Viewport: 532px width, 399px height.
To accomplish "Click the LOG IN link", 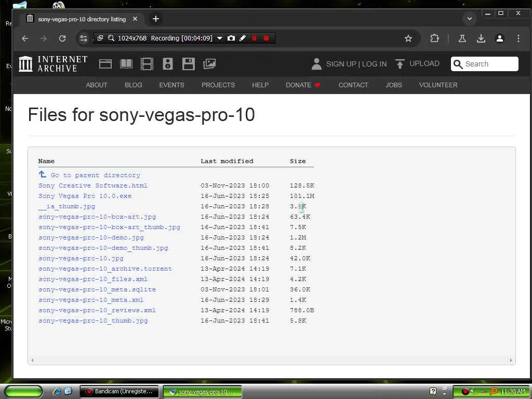I will (x=374, y=64).
